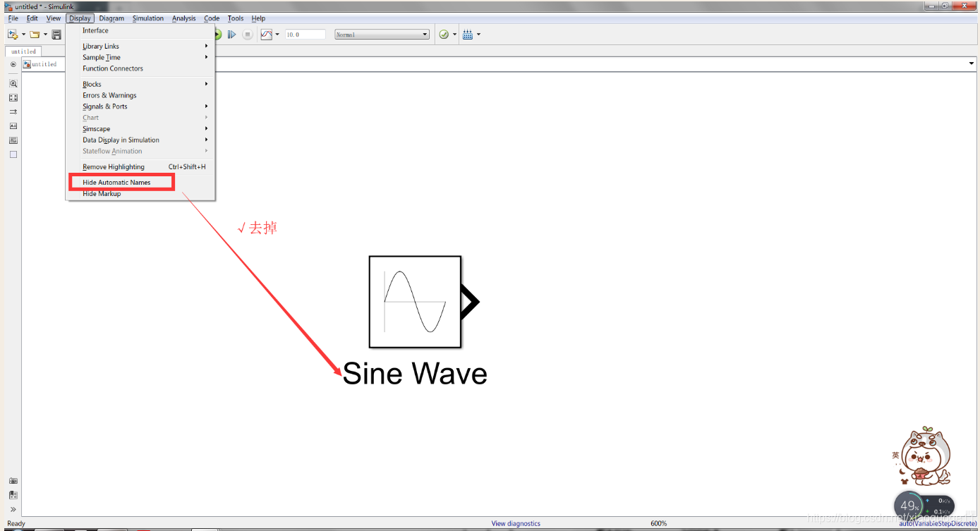
Task: Open the View diagnostics link
Action: click(x=516, y=523)
